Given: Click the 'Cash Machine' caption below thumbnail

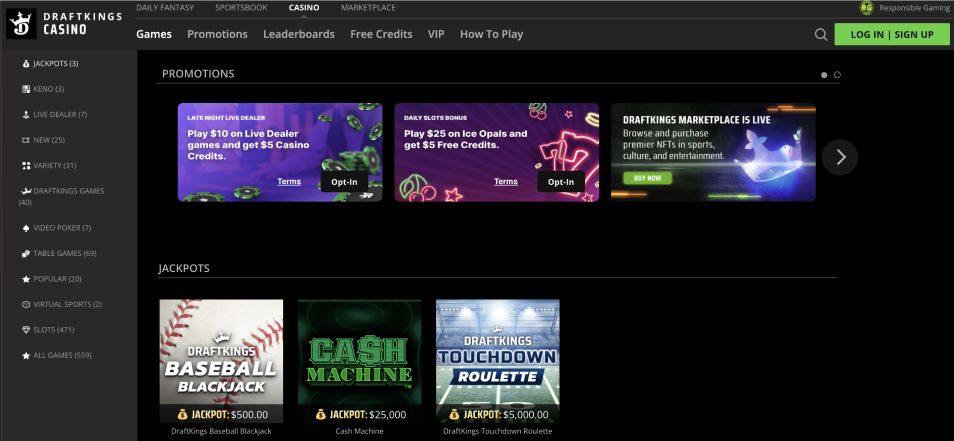Looking at the screenshot, I should click(x=360, y=431).
